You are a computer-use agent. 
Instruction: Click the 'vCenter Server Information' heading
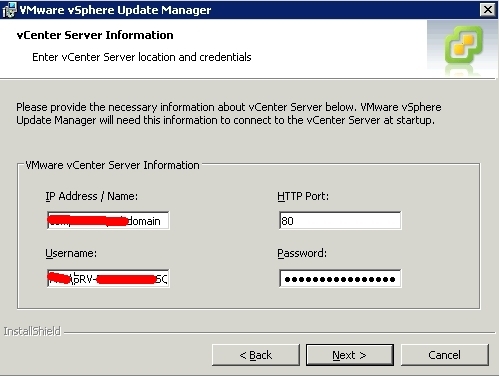point(95,35)
